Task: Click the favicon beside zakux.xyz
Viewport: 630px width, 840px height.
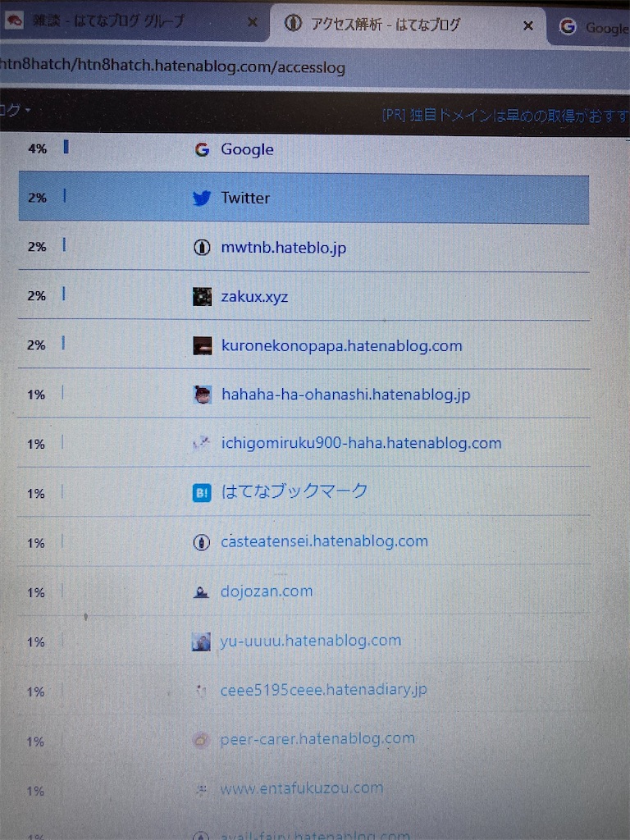Action: coord(202,296)
